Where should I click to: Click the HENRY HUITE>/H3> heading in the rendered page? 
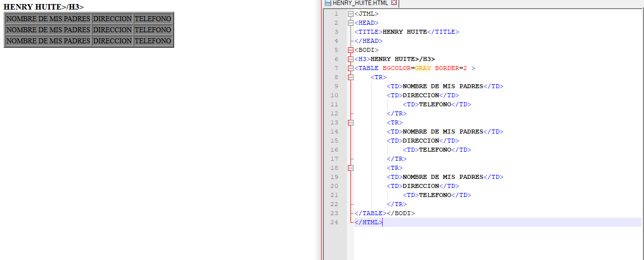pos(44,7)
